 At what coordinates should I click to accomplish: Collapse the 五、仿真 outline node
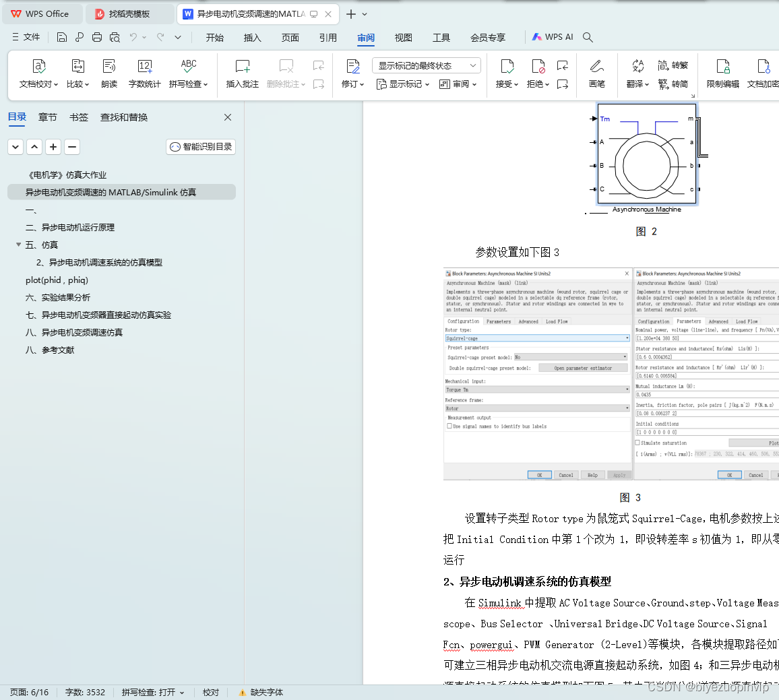click(18, 245)
